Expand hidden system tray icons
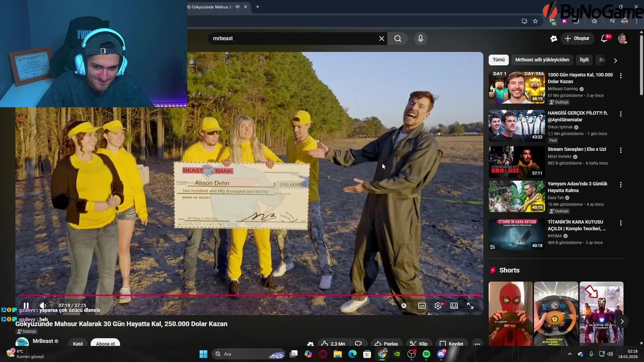The height and width of the screenshot is (362, 644). click(570, 354)
